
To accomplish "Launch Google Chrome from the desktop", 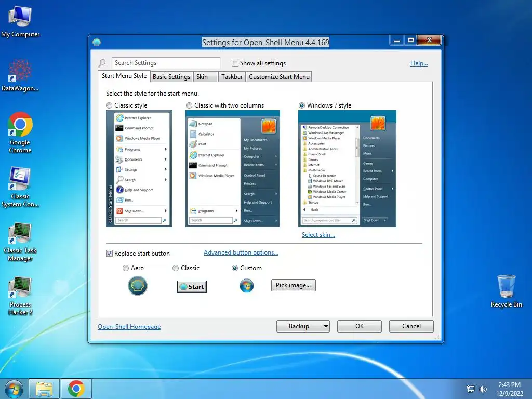I will pyautogui.click(x=20, y=132).
